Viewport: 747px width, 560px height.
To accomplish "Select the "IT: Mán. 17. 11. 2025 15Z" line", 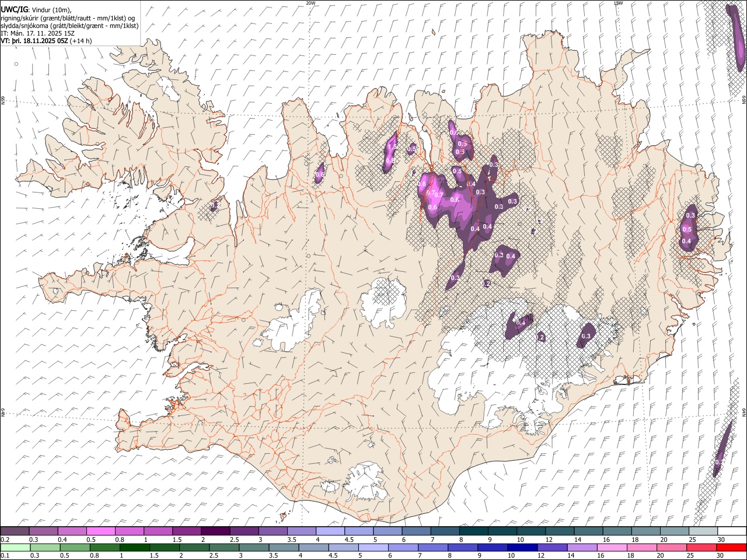I will coord(37,33).
